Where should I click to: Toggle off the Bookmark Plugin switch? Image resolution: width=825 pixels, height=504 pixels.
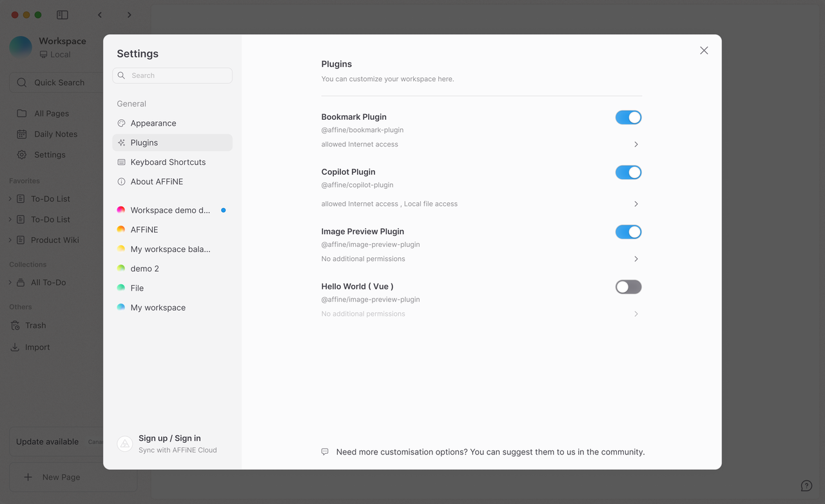click(628, 117)
